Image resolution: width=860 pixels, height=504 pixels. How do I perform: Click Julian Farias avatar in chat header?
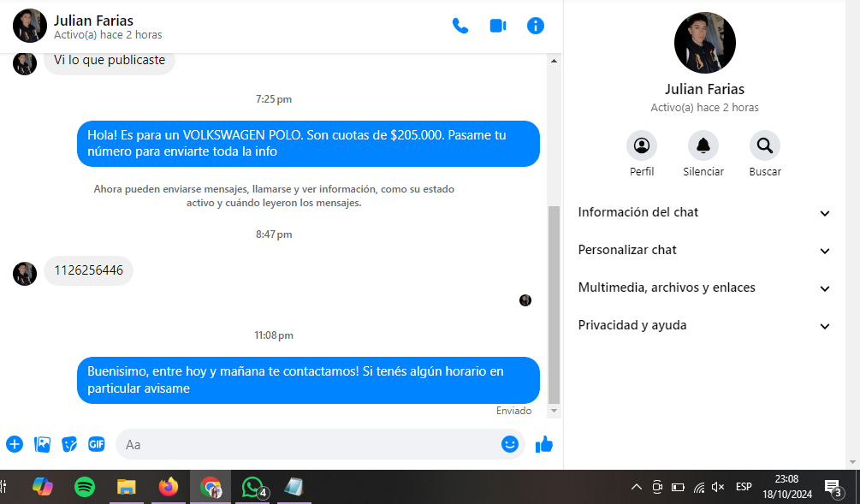[x=30, y=26]
